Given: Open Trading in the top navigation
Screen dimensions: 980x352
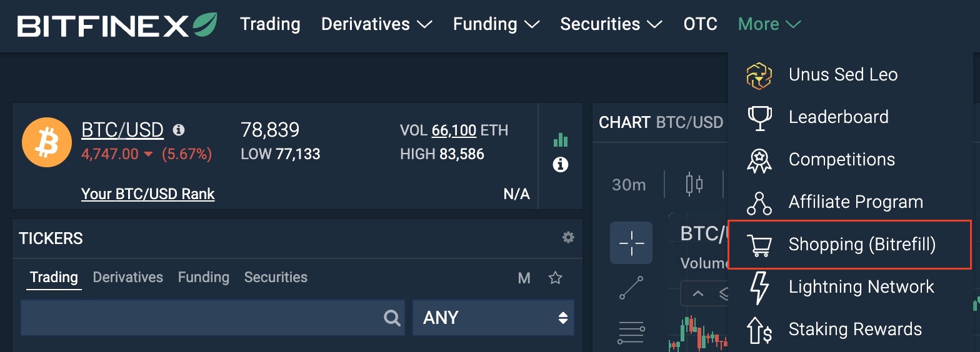Looking at the screenshot, I should [270, 24].
